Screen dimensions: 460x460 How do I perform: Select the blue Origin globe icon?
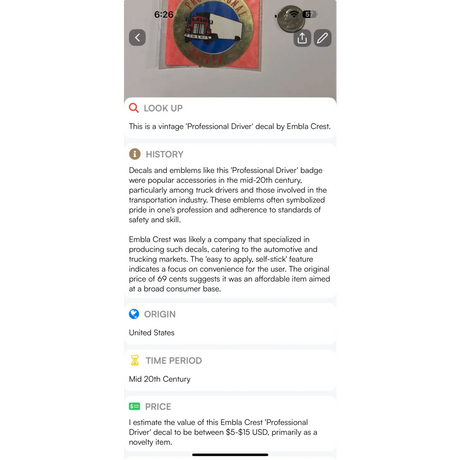coord(134,314)
